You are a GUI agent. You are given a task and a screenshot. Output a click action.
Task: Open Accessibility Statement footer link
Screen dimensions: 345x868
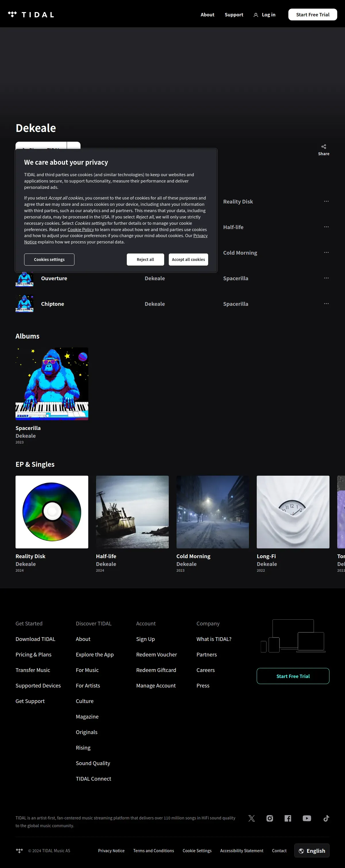point(241,850)
